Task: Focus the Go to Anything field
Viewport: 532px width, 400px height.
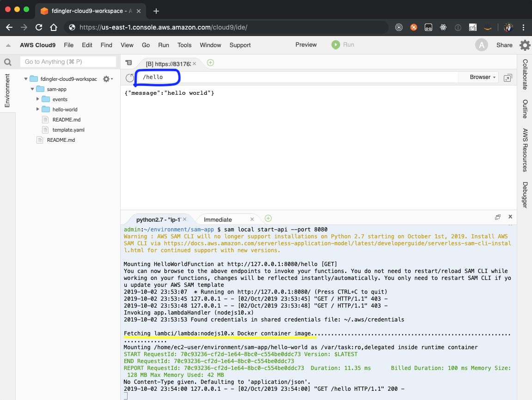Action: pyautogui.click(x=68, y=62)
